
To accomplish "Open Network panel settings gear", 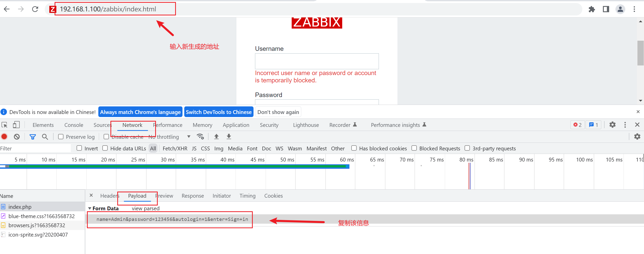I will (x=637, y=137).
